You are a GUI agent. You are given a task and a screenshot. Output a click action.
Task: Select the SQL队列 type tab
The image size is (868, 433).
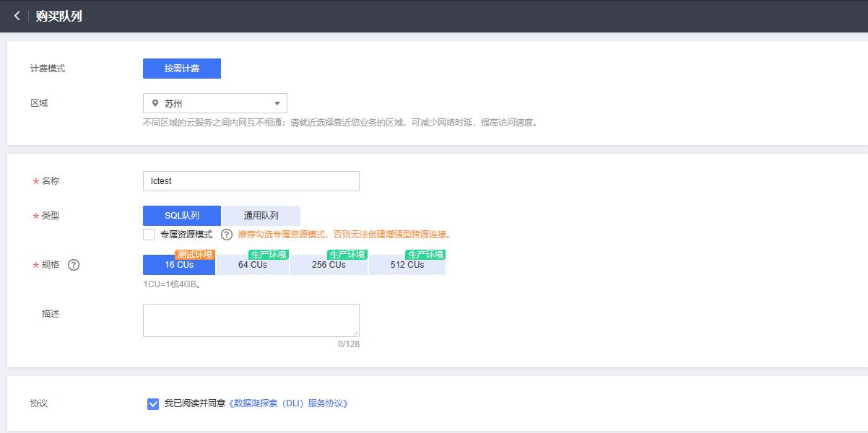tap(182, 216)
